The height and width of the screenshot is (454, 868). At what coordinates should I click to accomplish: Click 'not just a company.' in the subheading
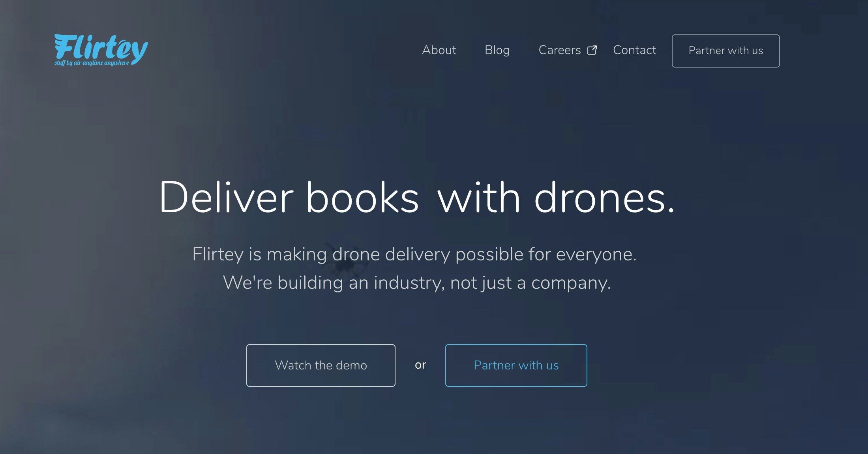(531, 283)
